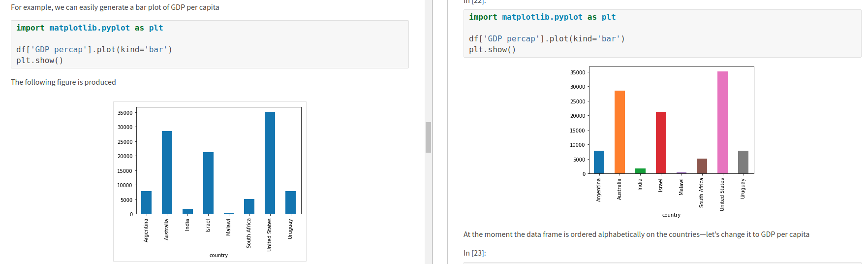Click the brown South Africa bar
Image resolution: width=868 pixels, height=264 pixels.
(702, 166)
